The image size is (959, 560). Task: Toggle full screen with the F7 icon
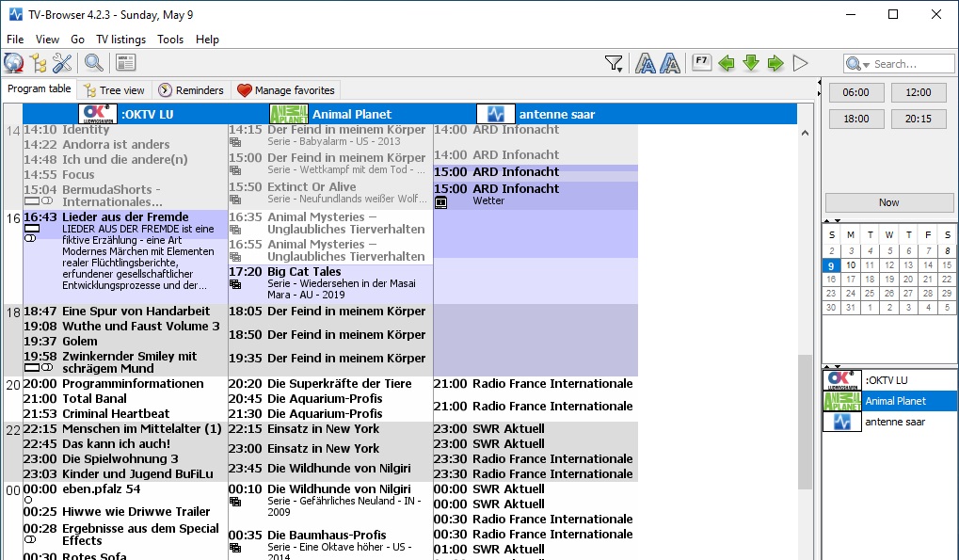click(701, 62)
